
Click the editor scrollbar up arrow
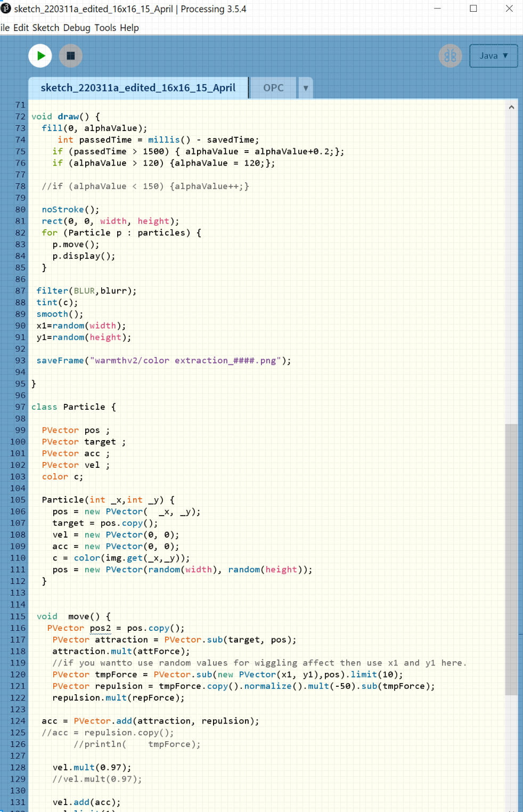tap(511, 107)
